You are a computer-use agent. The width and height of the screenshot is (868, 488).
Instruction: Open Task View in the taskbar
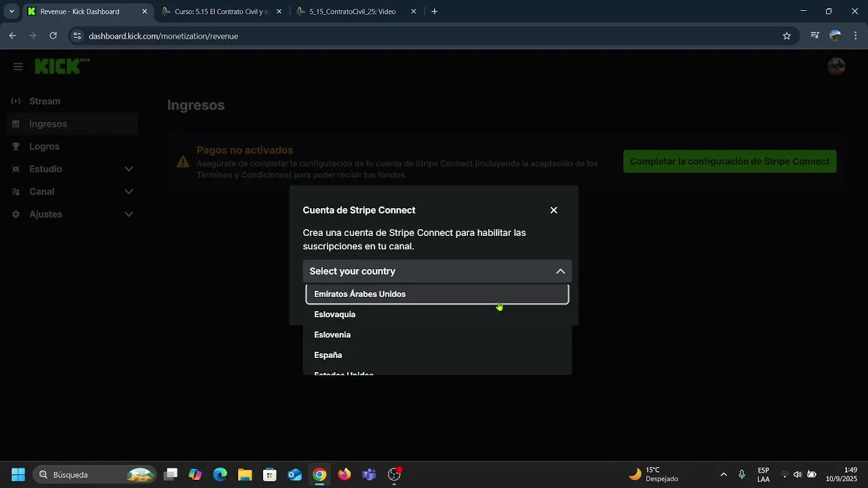point(171,474)
